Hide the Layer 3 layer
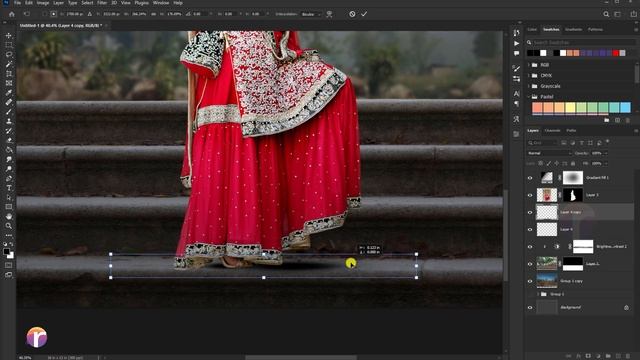640x360 pixels. tap(530, 195)
